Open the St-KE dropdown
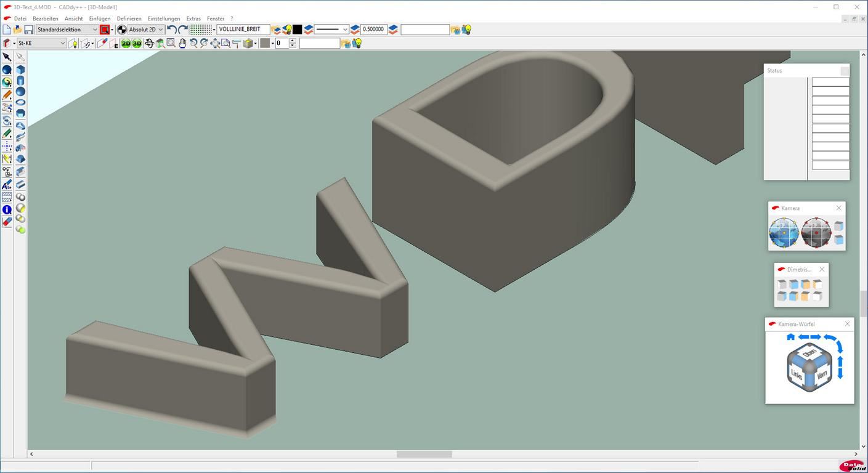Viewport: 868px width, 473px height. (x=41, y=43)
